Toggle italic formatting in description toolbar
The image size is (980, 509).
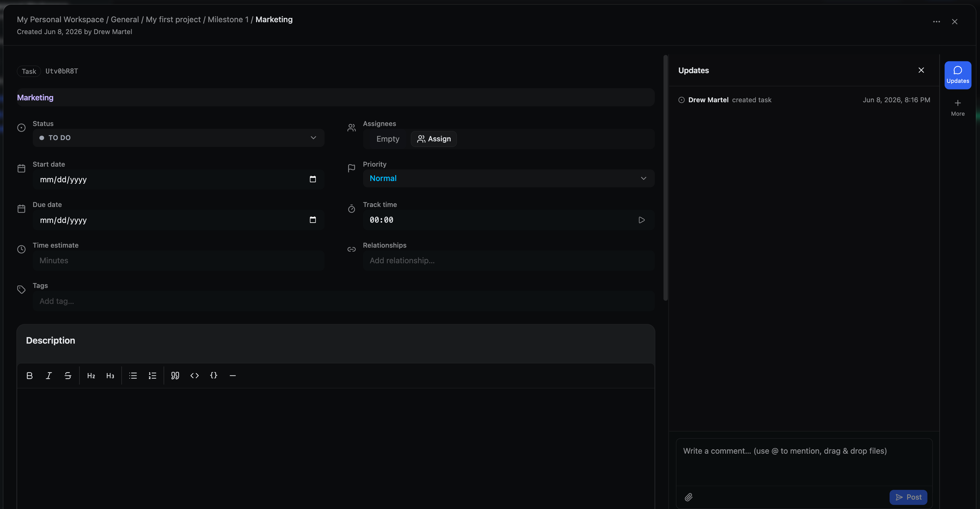pos(49,375)
